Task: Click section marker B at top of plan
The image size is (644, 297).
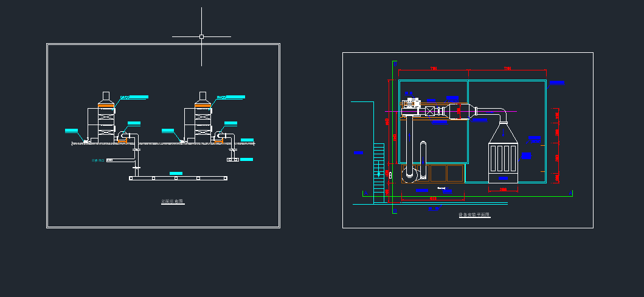Action: pos(395,64)
